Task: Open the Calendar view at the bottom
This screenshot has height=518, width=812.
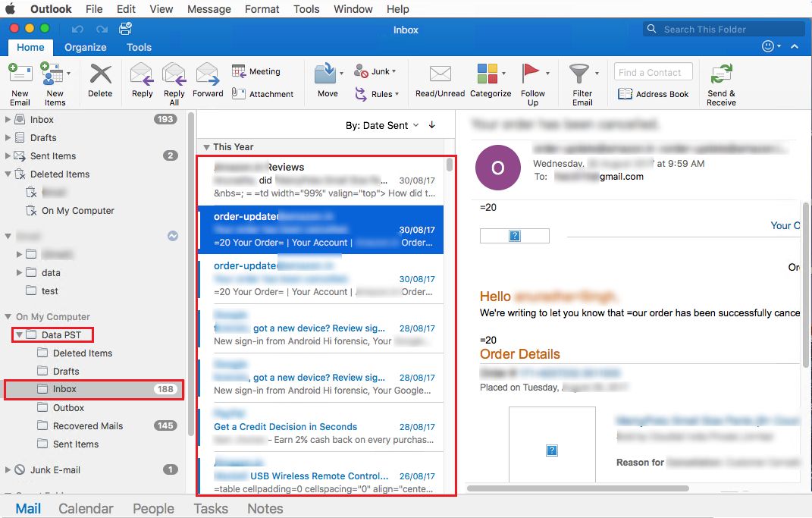Action: pyautogui.click(x=86, y=509)
